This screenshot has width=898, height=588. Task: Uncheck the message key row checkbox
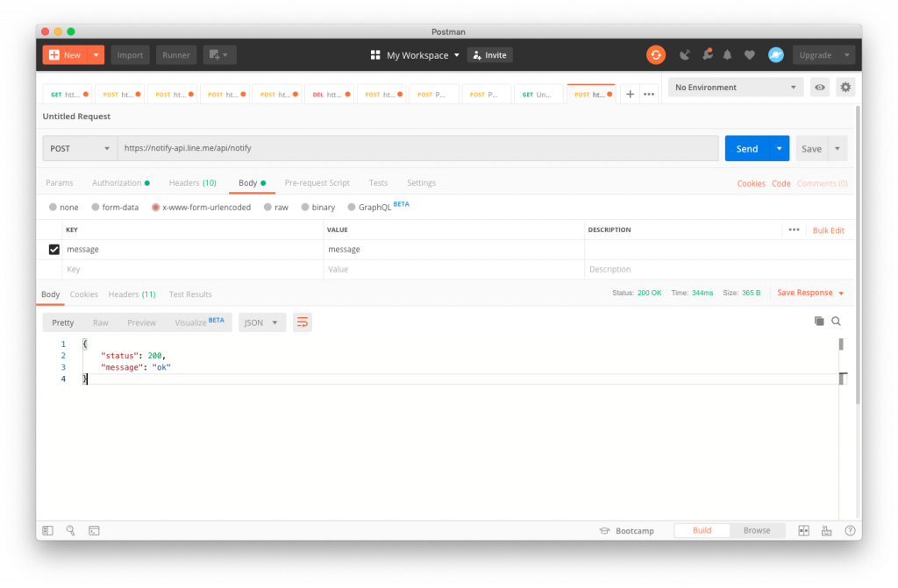click(53, 250)
